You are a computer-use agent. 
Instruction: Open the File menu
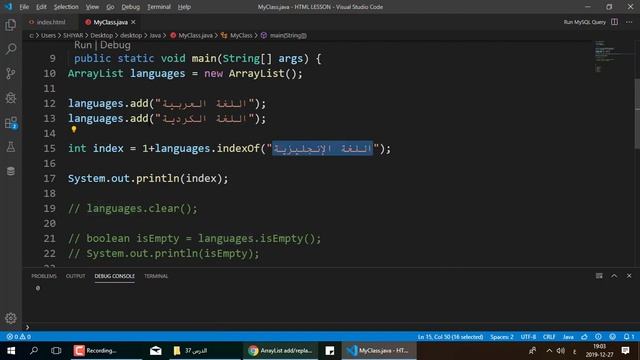[24, 7]
